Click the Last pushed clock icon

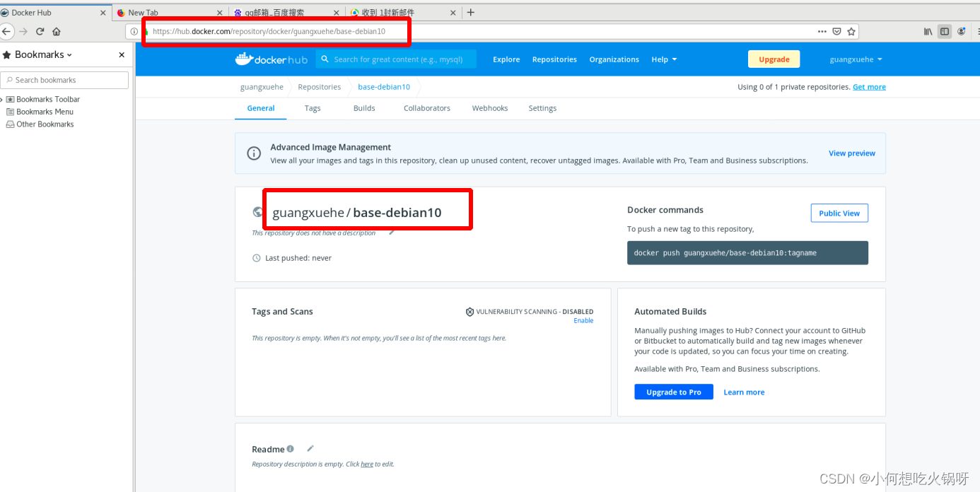256,258
